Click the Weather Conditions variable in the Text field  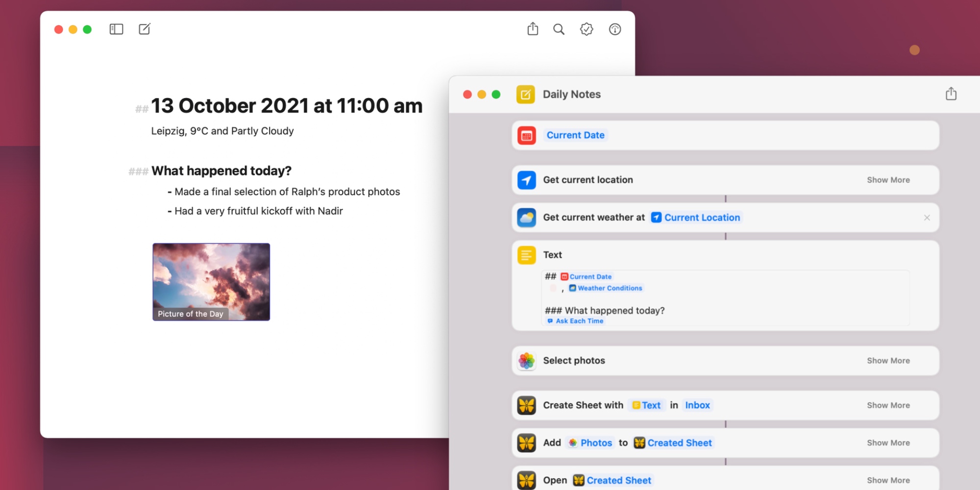(606, 288)
